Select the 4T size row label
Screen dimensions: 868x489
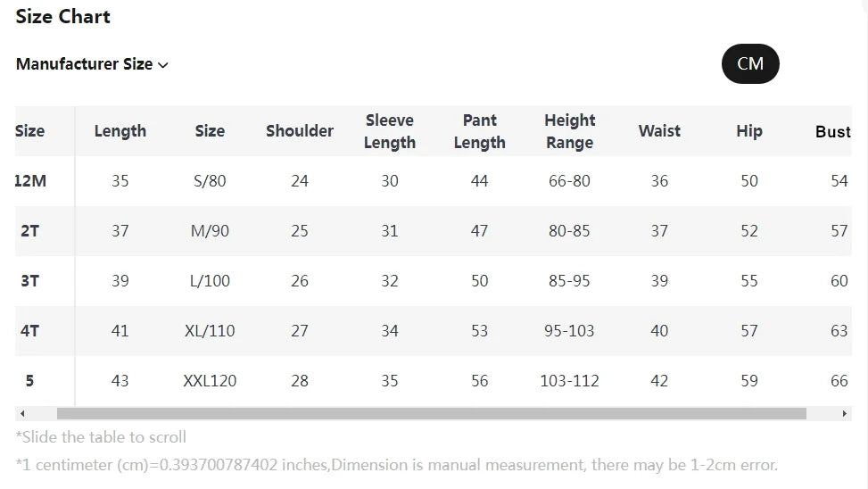click(x=30, y=331)
